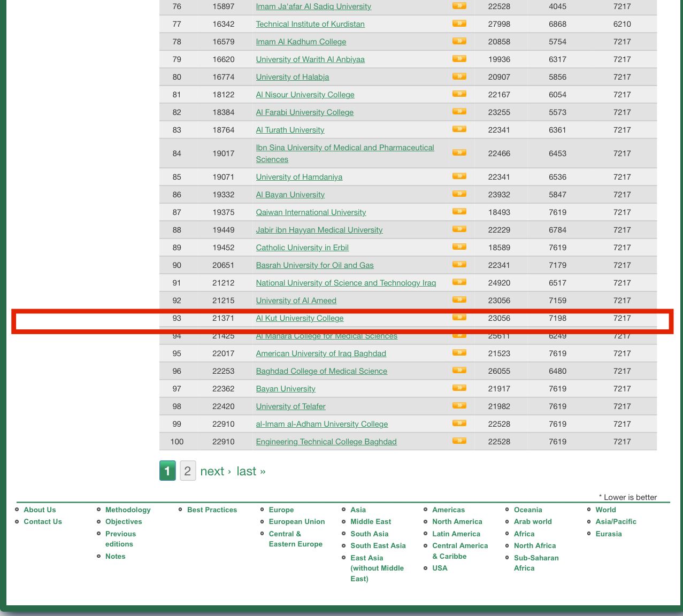Click the orange arrow icon for Bayan University

click(x=459, y=388)
